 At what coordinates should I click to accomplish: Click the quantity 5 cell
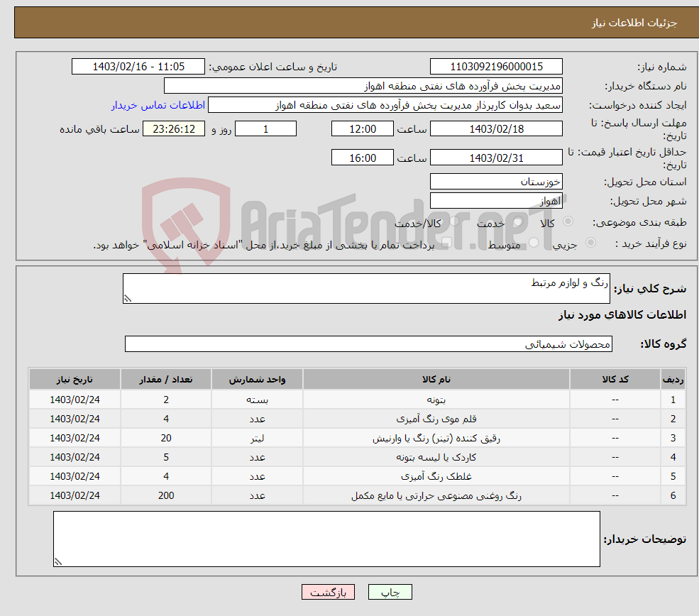(166, 457)
